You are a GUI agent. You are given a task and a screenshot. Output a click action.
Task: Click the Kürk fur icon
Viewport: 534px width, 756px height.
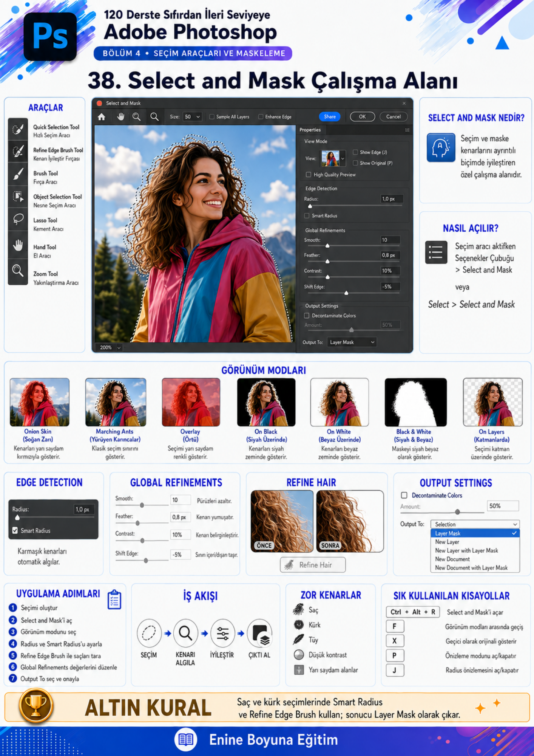(x=299, y=624)
